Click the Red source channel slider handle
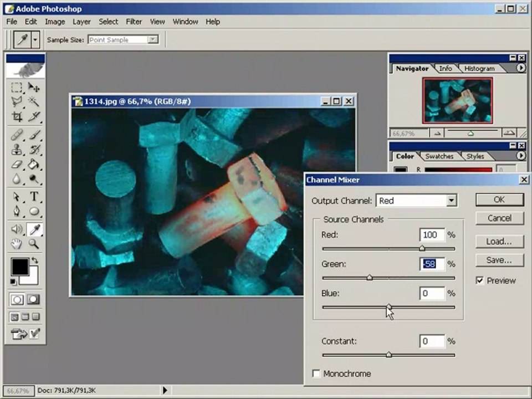Viewport: 532px width, 399px height. click(x=422, y=248)
